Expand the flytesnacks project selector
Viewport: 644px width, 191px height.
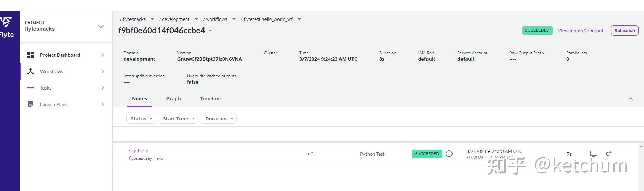pos(101,26)
